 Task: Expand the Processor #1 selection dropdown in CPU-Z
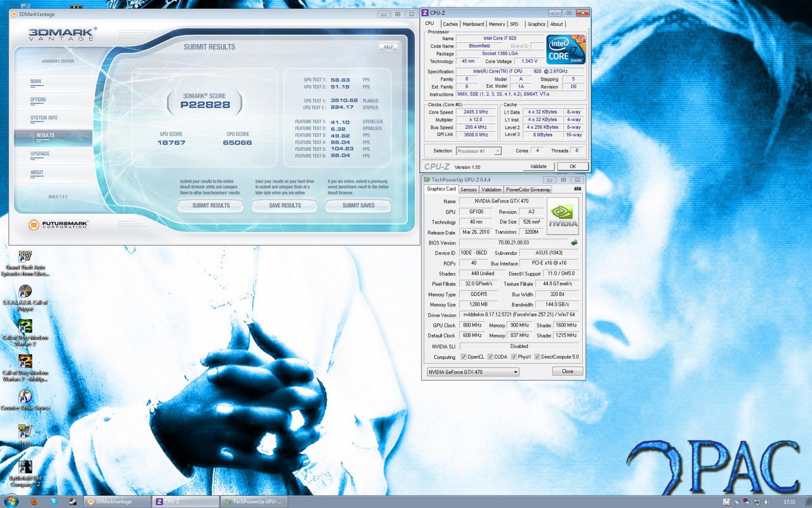498,151
